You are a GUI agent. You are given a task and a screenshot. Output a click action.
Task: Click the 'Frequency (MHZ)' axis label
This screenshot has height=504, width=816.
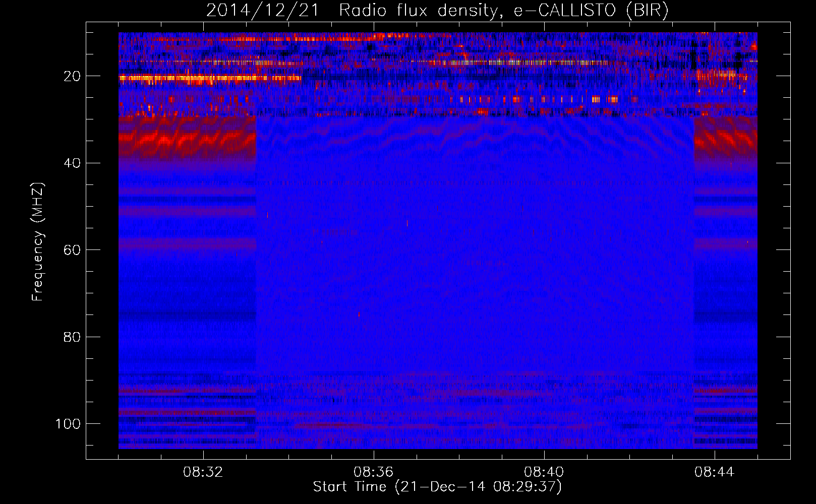pyautogui.click(x=38, y=242)
